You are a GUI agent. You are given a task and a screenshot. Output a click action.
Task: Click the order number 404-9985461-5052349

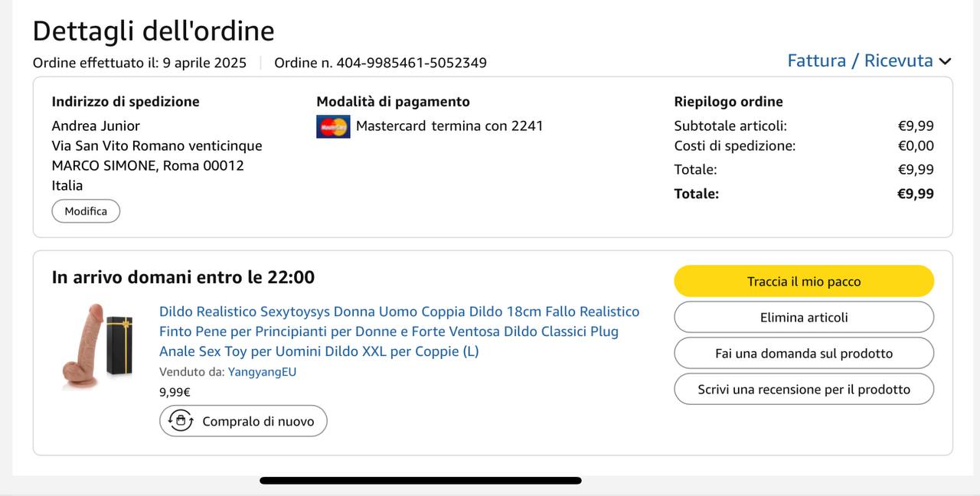tap(411, 63)
